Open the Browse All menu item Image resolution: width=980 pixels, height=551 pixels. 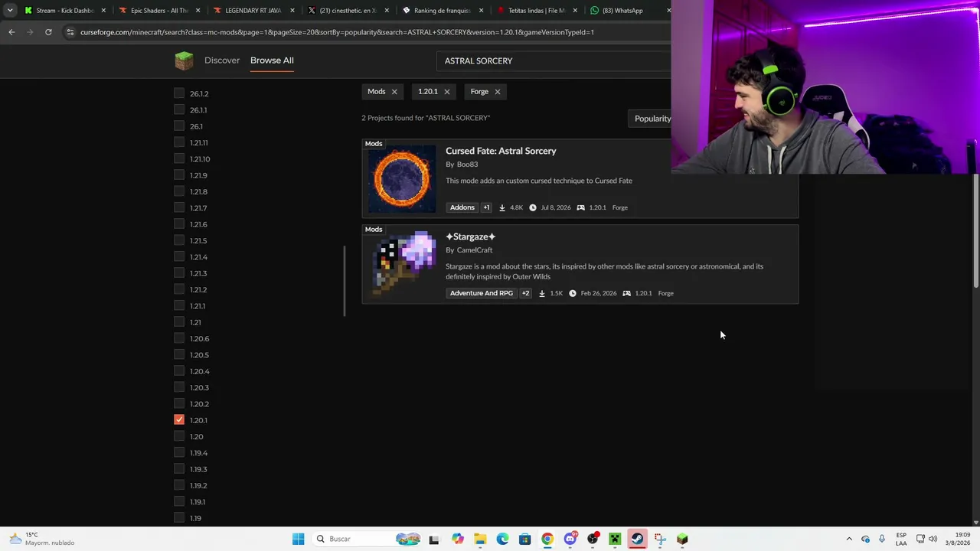click(x=272, y=60)
